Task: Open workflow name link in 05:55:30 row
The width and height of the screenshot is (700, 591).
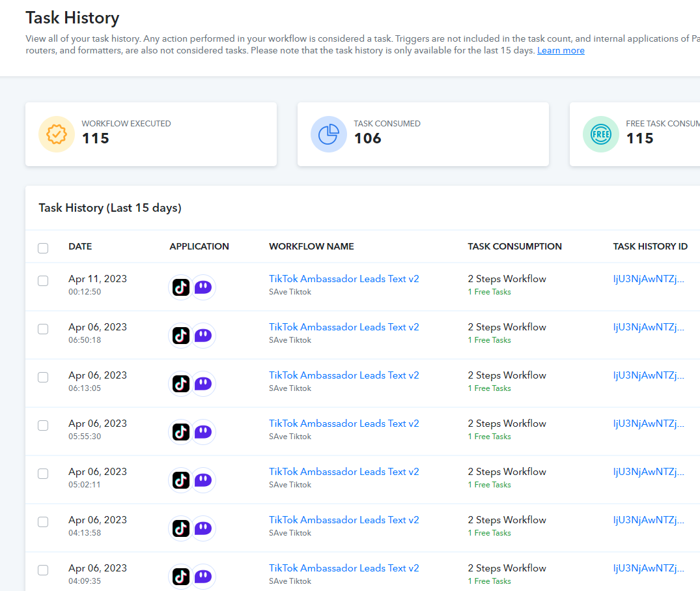Action: click(344, 424)
